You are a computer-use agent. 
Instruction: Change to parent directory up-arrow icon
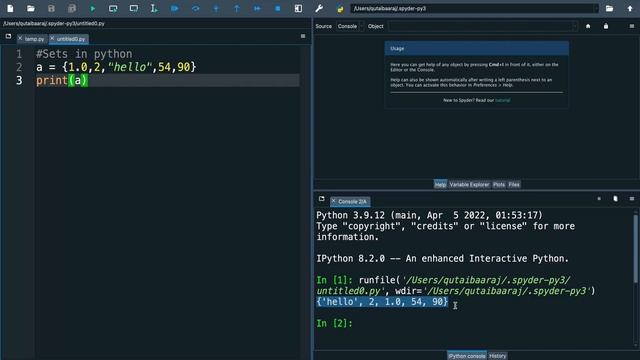[x=630, y=8]
